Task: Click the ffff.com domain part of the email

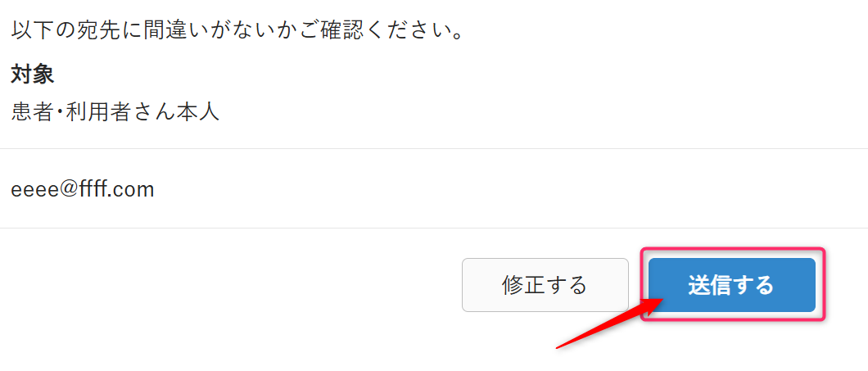Action: 118,189
